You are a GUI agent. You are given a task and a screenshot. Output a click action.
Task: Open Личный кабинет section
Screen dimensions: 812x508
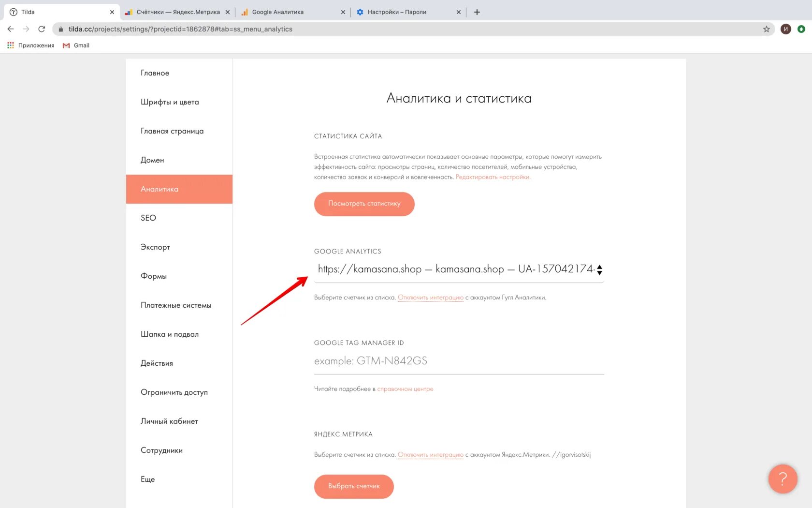click(x=179, y=421)
